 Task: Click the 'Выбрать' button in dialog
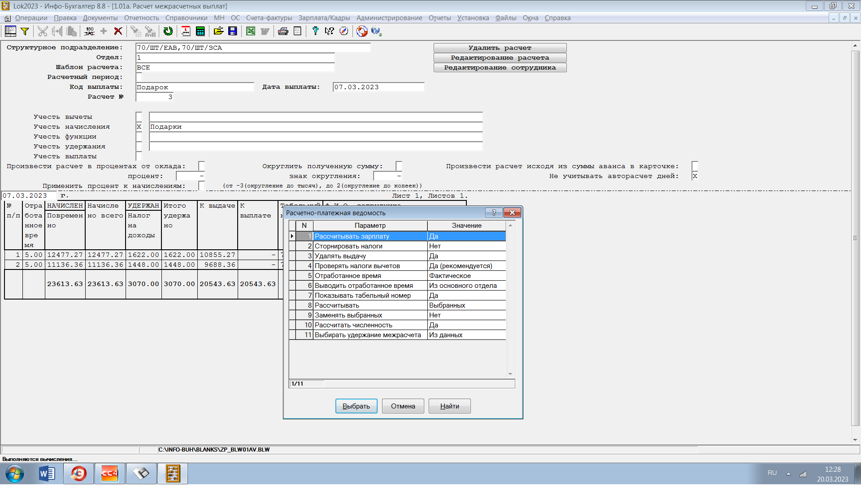click(x=356, y=406)
